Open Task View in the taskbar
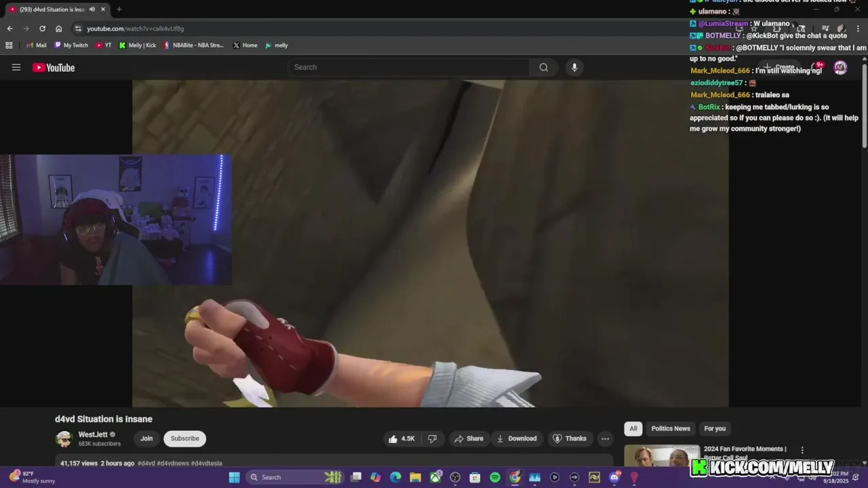Screen dimensions: 868x488 click(x=356, y=477)
